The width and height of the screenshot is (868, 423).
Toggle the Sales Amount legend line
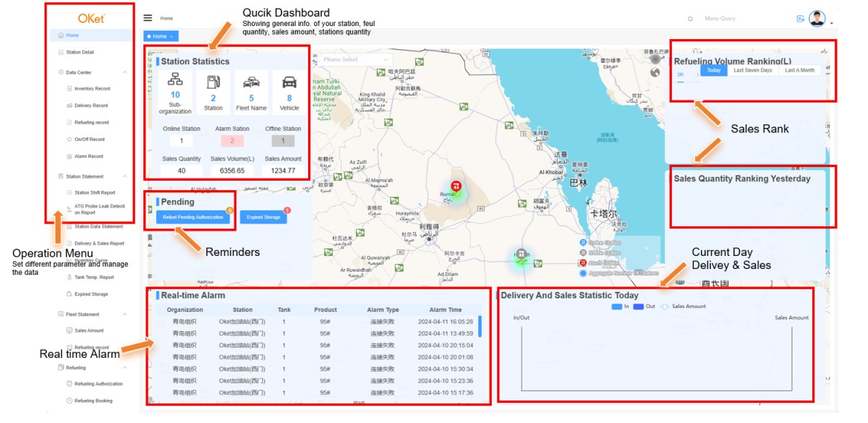[684, 307]
